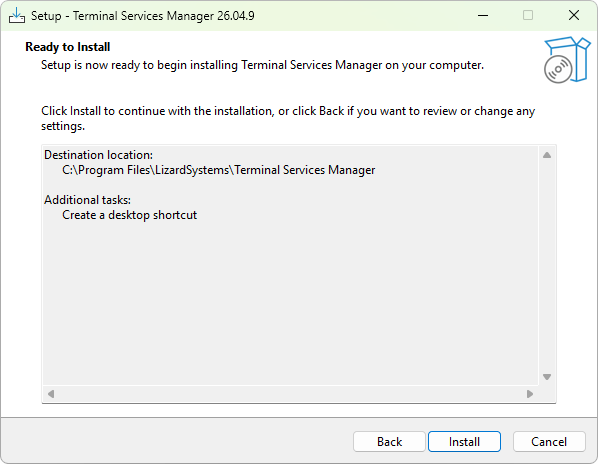Viewport: 598px width, 464px height.
Task: Click the 'Click Install to continue' instruction text
Action: tap(288, 118)
